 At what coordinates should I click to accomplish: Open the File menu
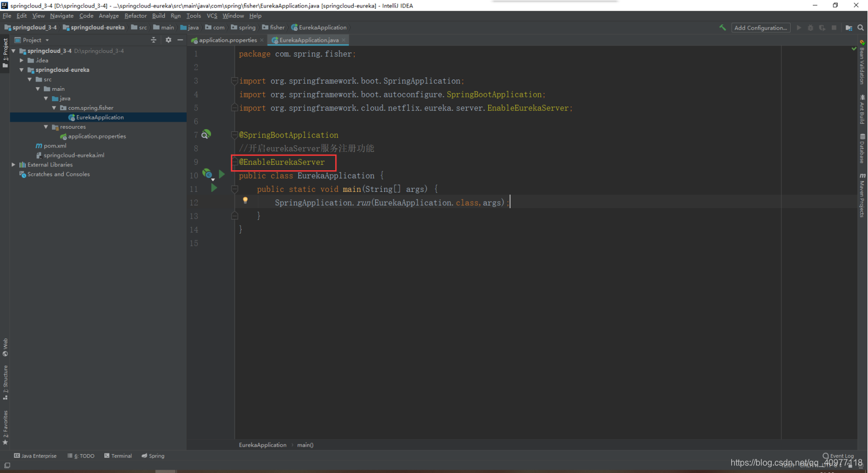(x=7, y=16)
